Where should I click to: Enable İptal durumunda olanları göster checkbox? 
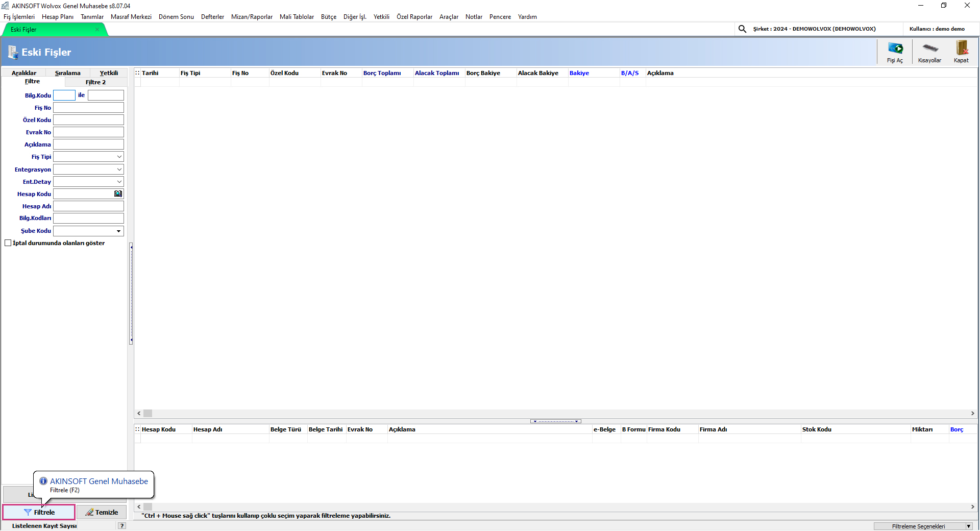click(8, 243)
